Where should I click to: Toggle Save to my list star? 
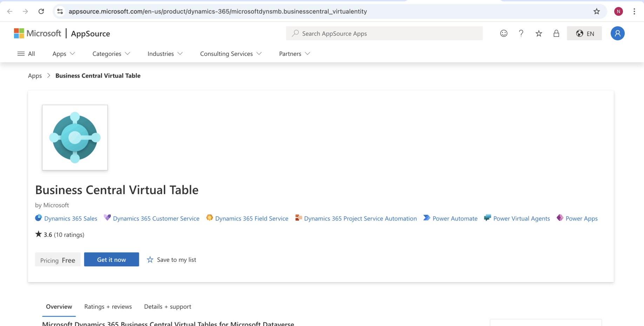pos(150,260)
